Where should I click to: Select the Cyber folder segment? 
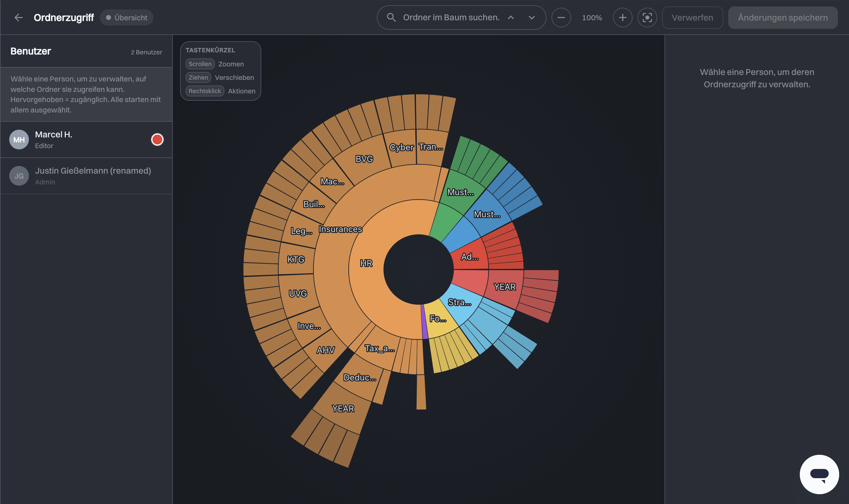401,148
